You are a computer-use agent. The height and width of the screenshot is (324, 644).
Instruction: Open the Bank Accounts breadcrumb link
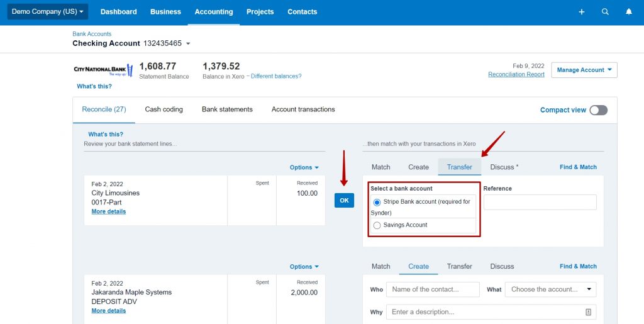[92, 34]
